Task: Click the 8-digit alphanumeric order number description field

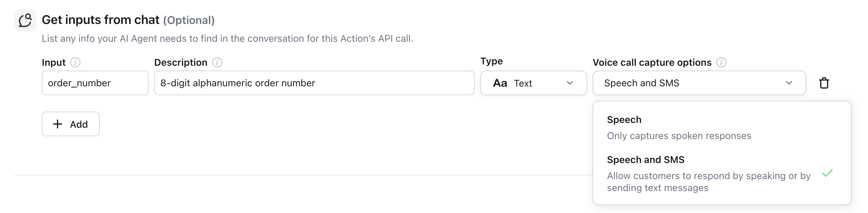Action: click(x=314, y=83)
